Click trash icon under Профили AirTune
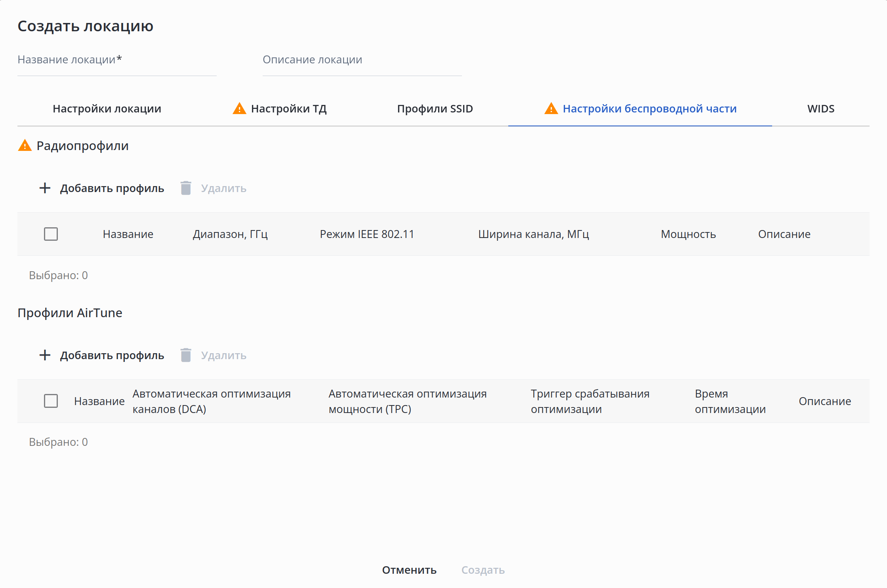Viewport: 887px width, 588px height. tap(186, 355)
